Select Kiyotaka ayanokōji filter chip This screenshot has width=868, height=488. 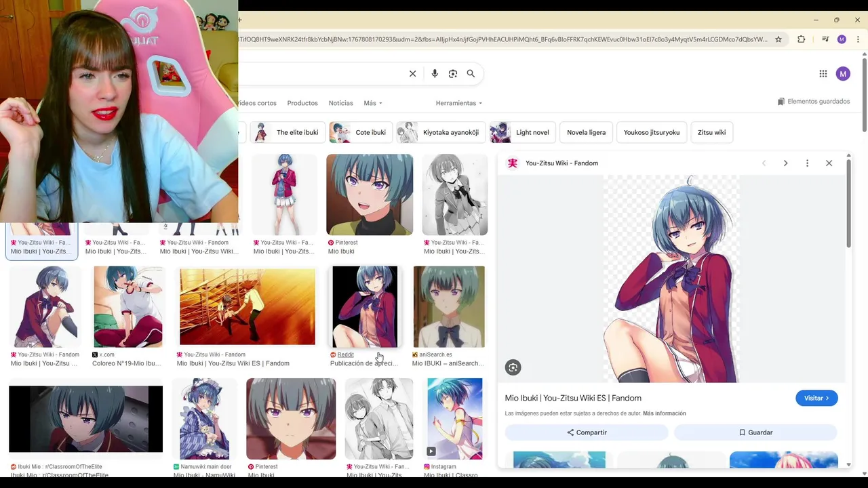coord(441,132)
